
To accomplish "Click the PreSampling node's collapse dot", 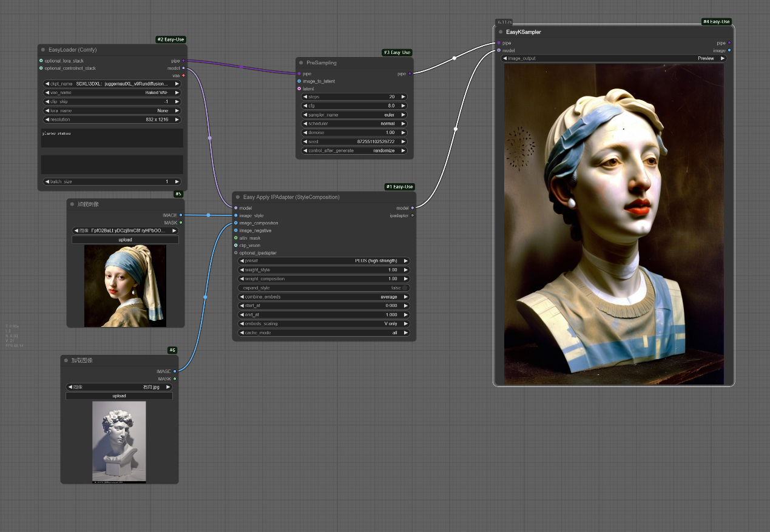I will [301, 62].
